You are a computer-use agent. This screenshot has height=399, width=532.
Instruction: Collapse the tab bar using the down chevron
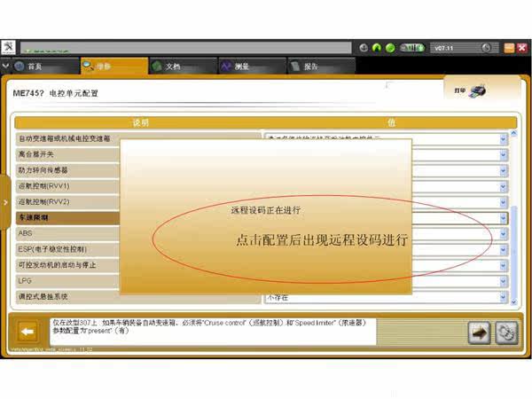5,66
